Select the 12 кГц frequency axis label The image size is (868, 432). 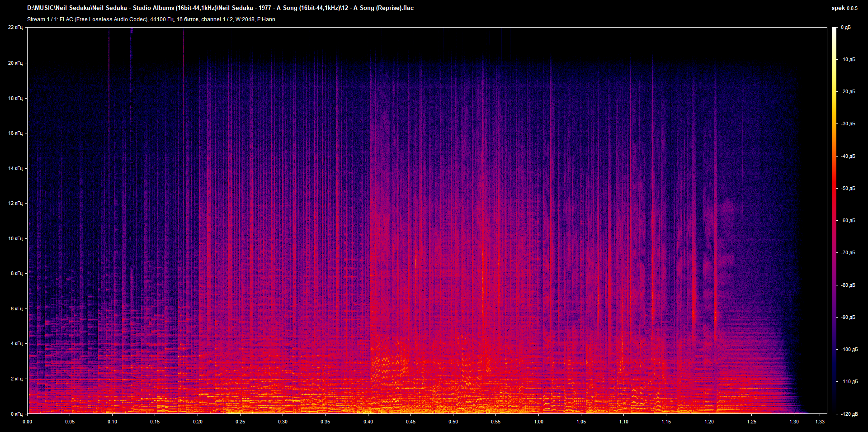pyautogui.click(x=15, y=203)
